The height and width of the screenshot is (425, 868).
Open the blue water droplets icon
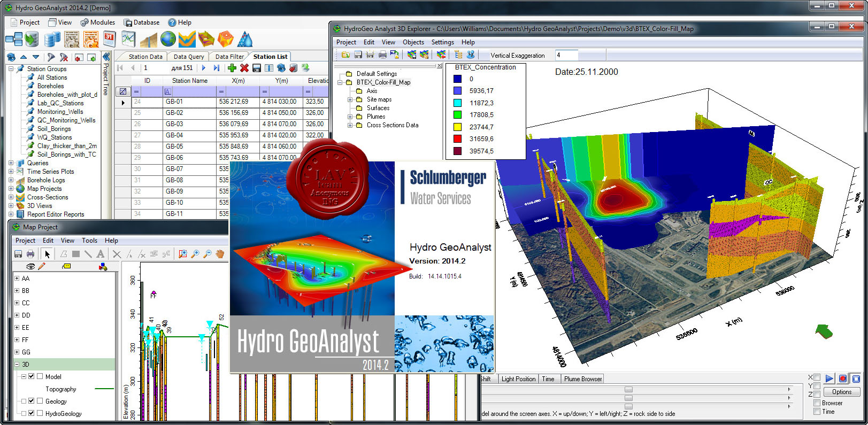pyautogui.click(x=244, y=39)
